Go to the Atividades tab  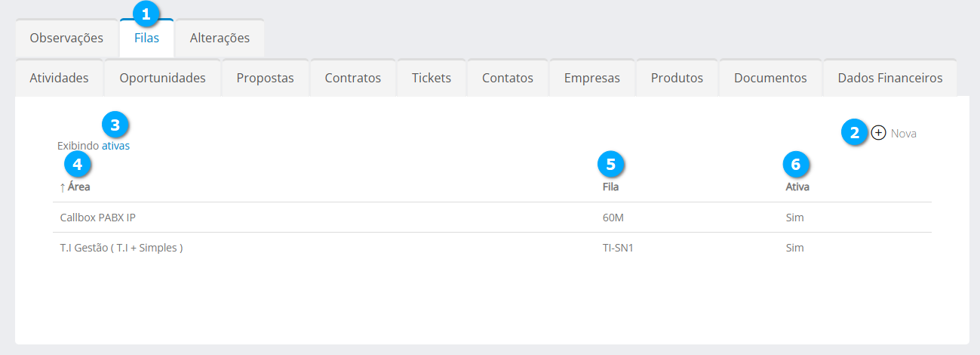[x=59, y=78]
